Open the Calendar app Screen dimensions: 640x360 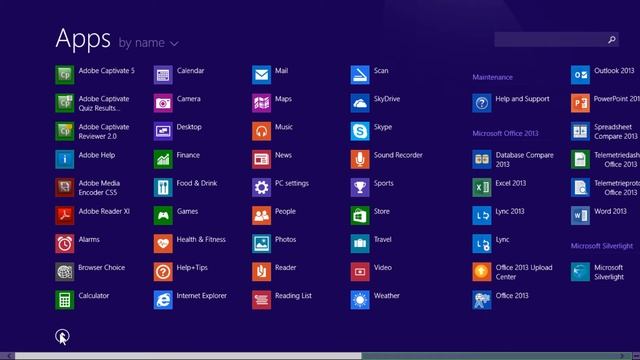click(x=179, y=75)
